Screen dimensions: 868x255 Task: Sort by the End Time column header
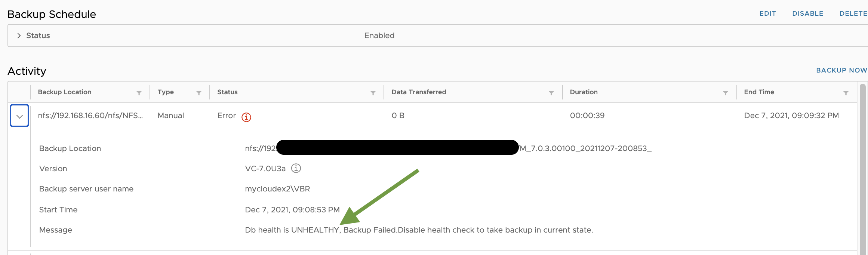[x=759, y=92]
